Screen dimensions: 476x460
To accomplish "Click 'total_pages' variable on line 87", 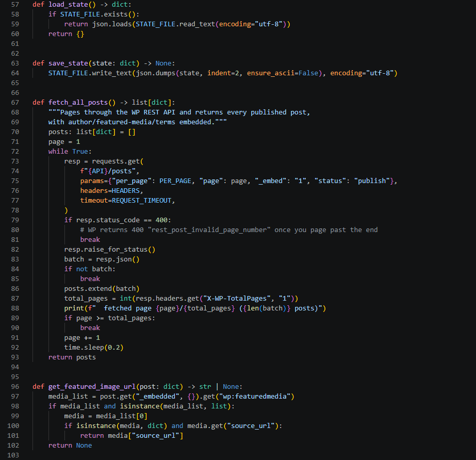I will 86,299.
